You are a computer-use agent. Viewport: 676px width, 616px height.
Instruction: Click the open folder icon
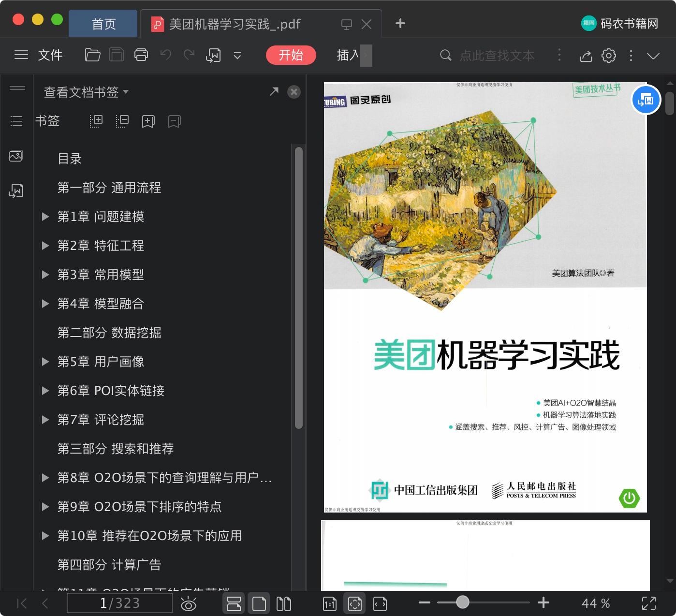tap(92, 55)
